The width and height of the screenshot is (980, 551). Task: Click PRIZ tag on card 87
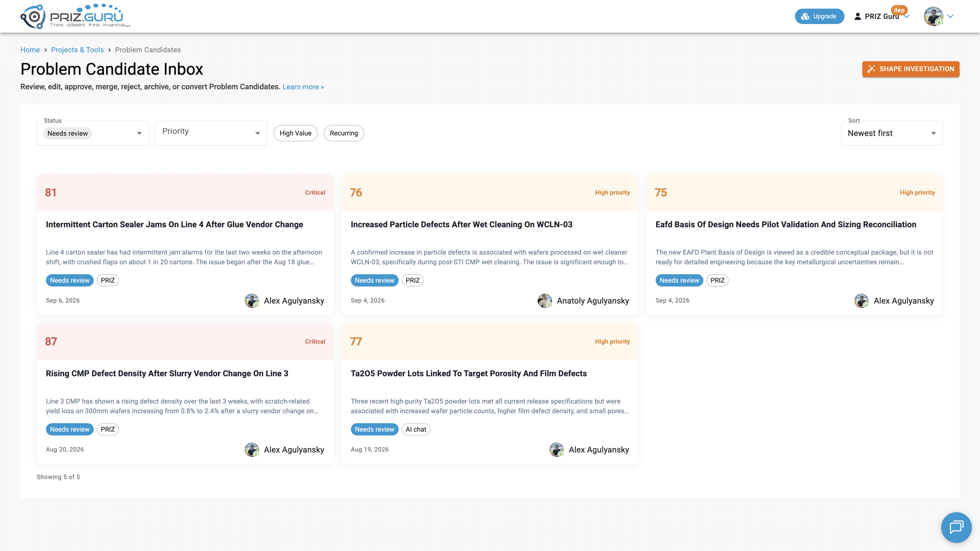108,429
